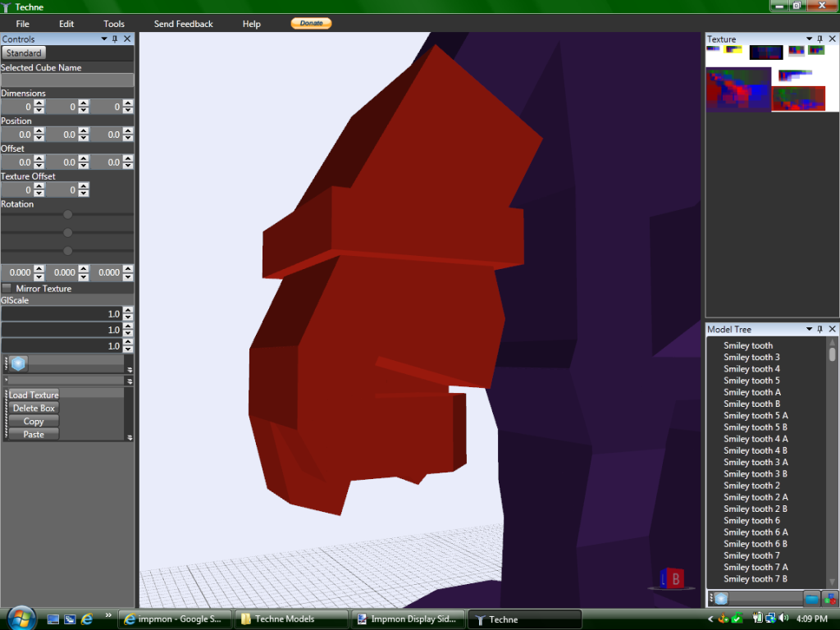
Task: Pin the Model Tree panel
Action: (x=819, y=329)
